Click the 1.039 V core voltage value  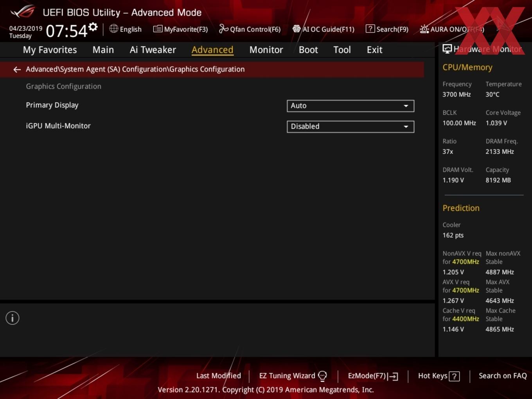pos(496,123)
